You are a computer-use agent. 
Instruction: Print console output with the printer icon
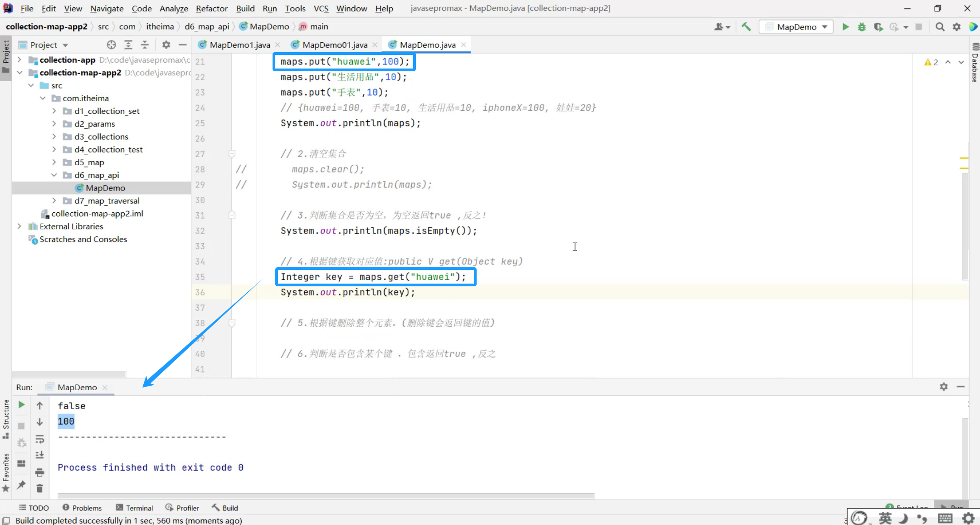tap(40, 472)
